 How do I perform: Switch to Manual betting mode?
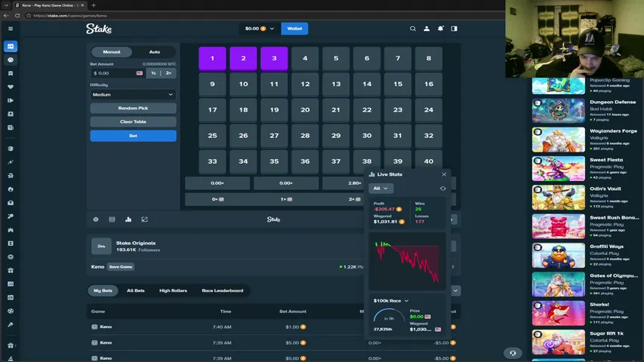(112, 52)
